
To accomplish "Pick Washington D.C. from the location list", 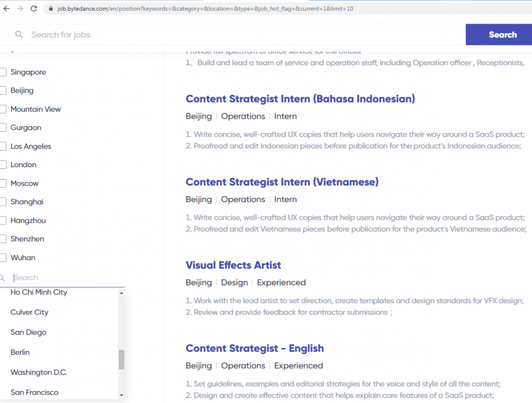I will click(39, 372).
